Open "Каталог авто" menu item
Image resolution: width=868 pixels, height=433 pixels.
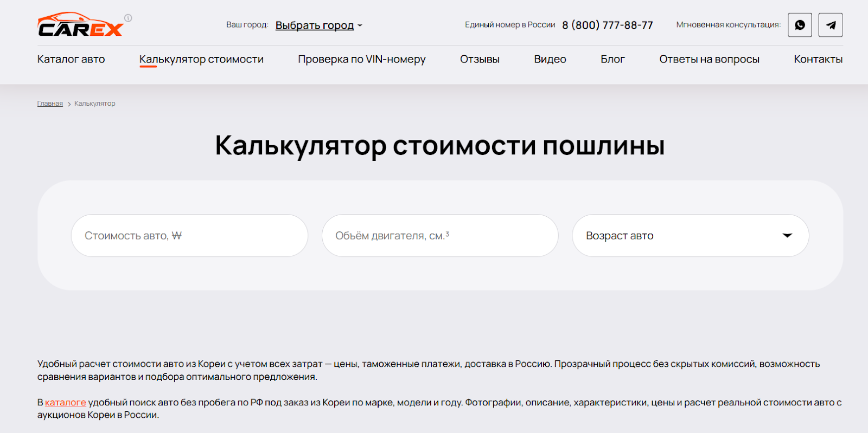tap(71, 59)
